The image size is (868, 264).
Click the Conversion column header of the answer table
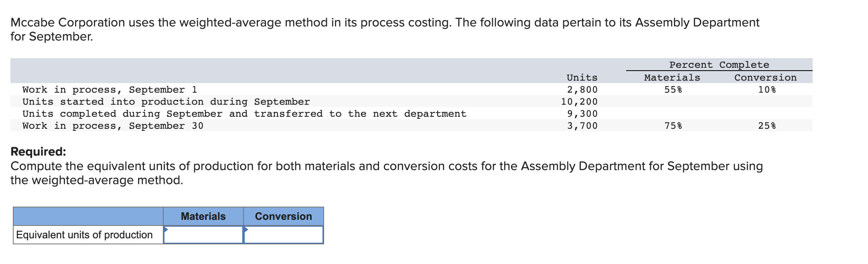tap(283, 216)
